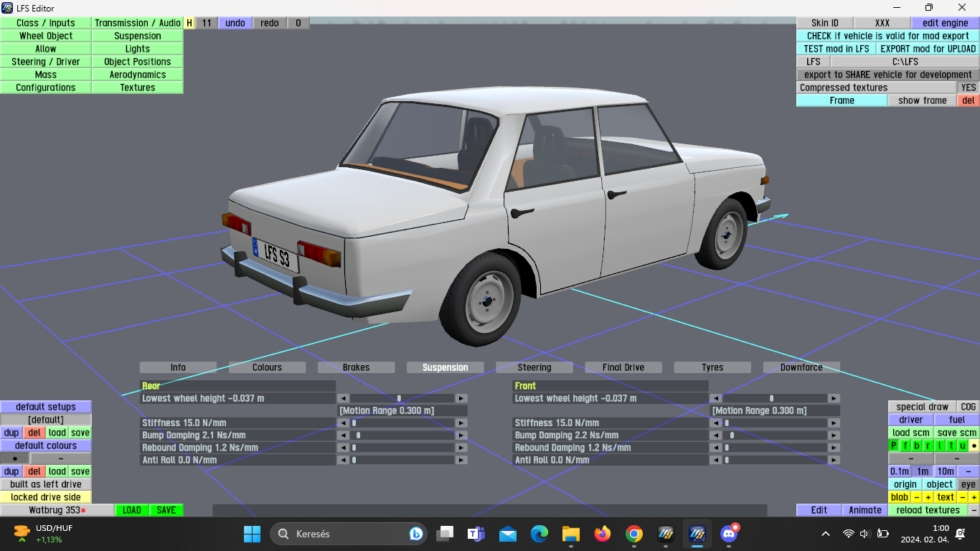The width and height of the screenshot is (980, 551).
Task: Open the Wheel Object menu
Action: click(46, 36)
